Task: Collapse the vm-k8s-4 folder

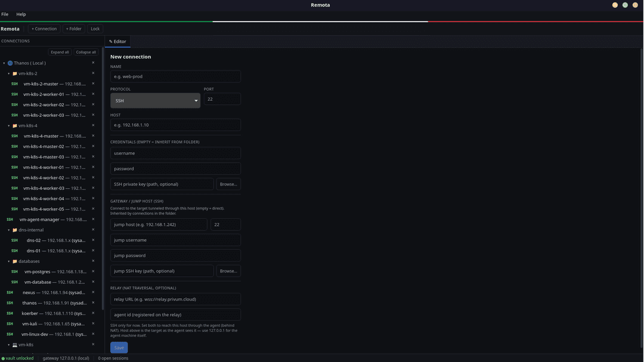Action: (8, 126)
